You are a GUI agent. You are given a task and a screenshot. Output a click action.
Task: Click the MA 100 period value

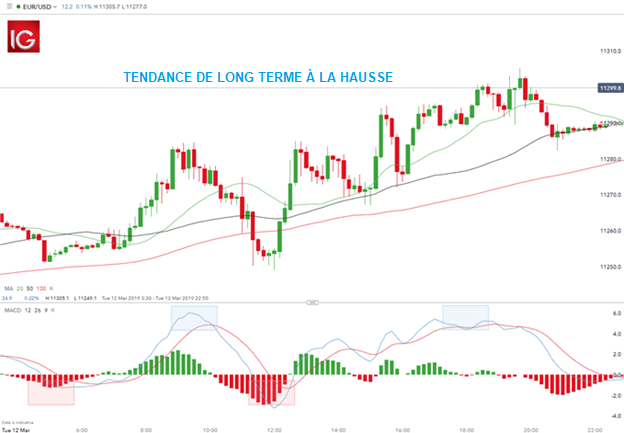(x=41, y=288)
